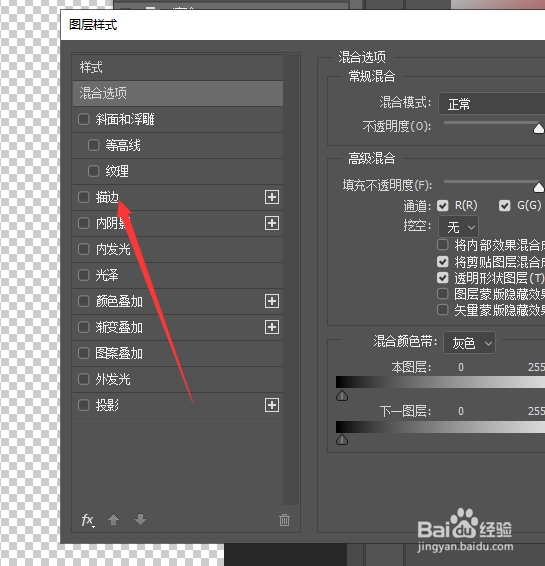545x566 pixels.
Task: Add another 描边 effect with plus icon
Action: click(271, 197)
